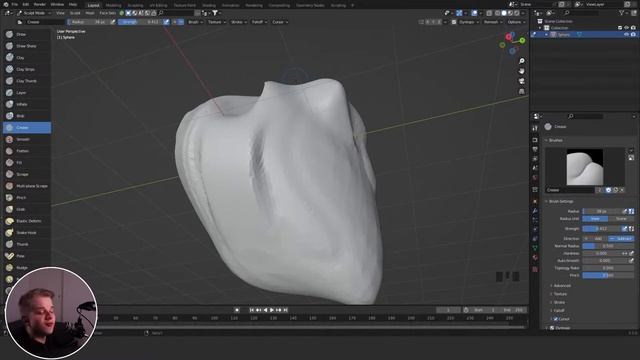The height and width of the screenshot is (360, 640).
Task: Toggle the Cursor checkbox in brush panel
Action: pos(556,319)
